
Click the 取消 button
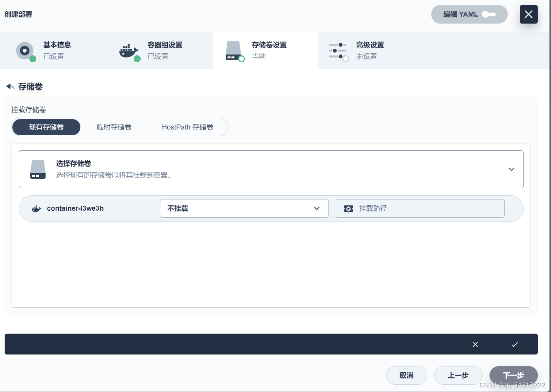[406, 375]
